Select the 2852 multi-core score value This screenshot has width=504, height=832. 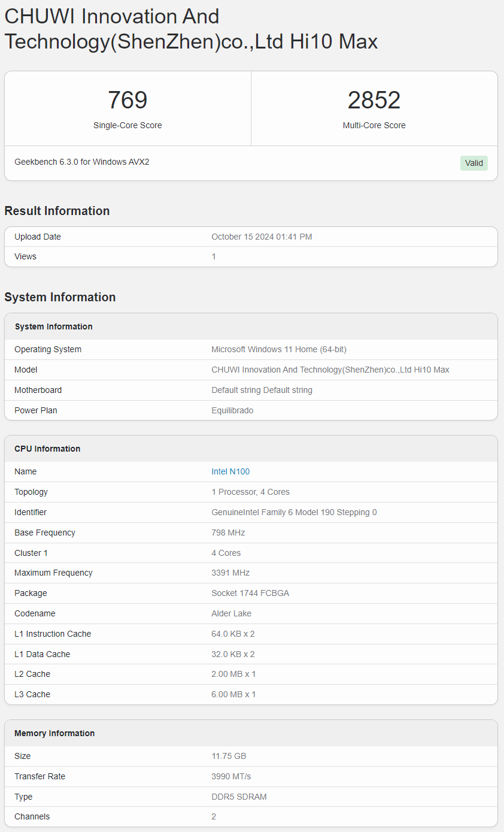coord(374,100)
